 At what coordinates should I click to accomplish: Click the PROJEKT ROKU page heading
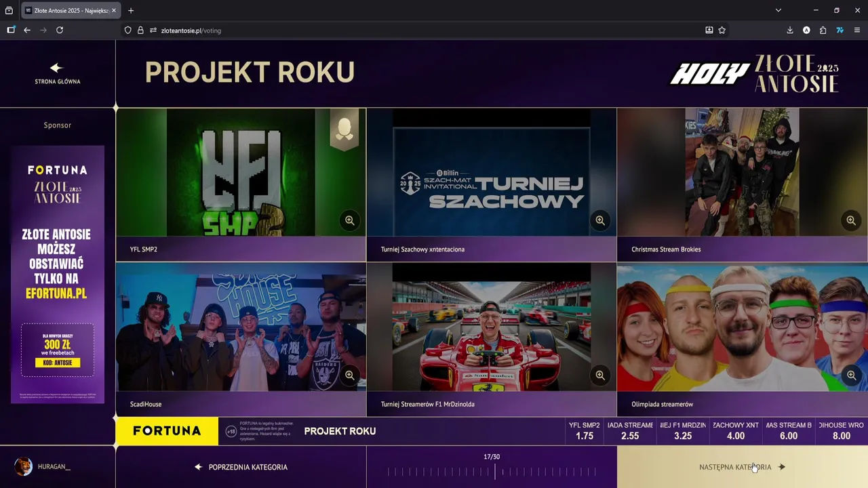click(x=250, y=73)
